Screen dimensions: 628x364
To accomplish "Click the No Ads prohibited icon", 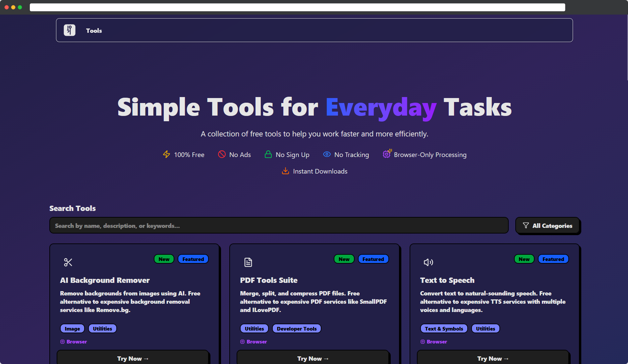I will [222, 154].
